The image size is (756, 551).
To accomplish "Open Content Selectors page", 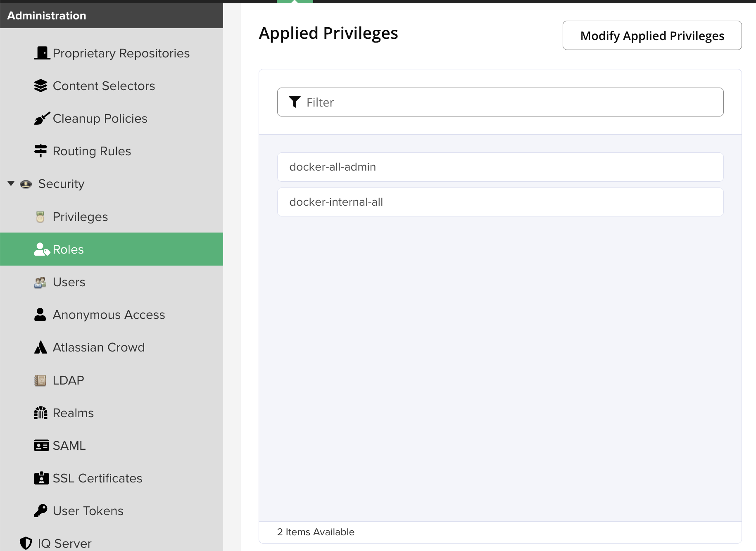I will pyautogui.click(x=104, y=85).
